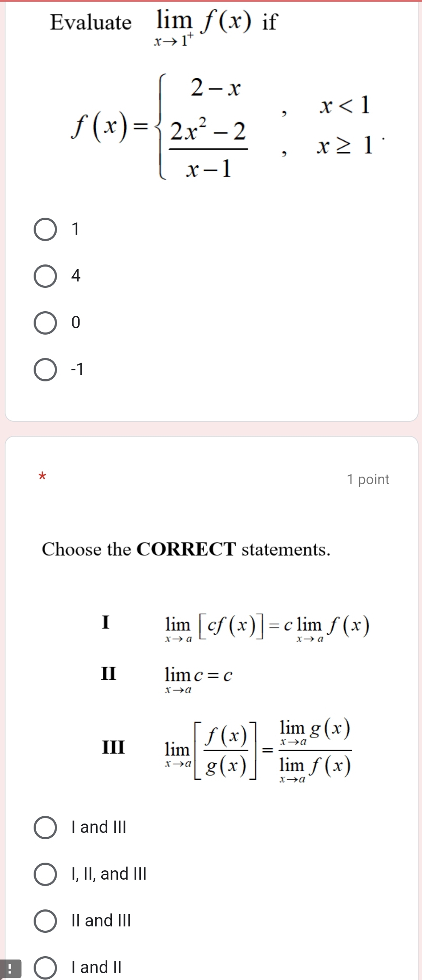422x980 pixels.
Task: Pick the "0" answer choice
Action: [x=45, y=323]
